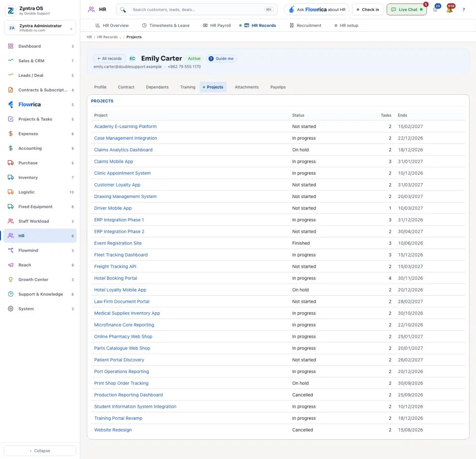
Task: Click the search customers input field
Action: point(197,10)
